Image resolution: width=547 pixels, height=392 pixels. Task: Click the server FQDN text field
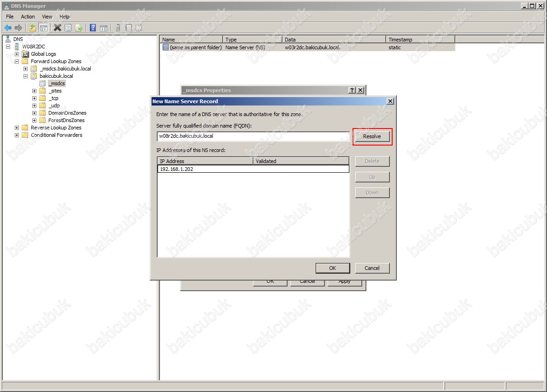(x=253, y=136)
